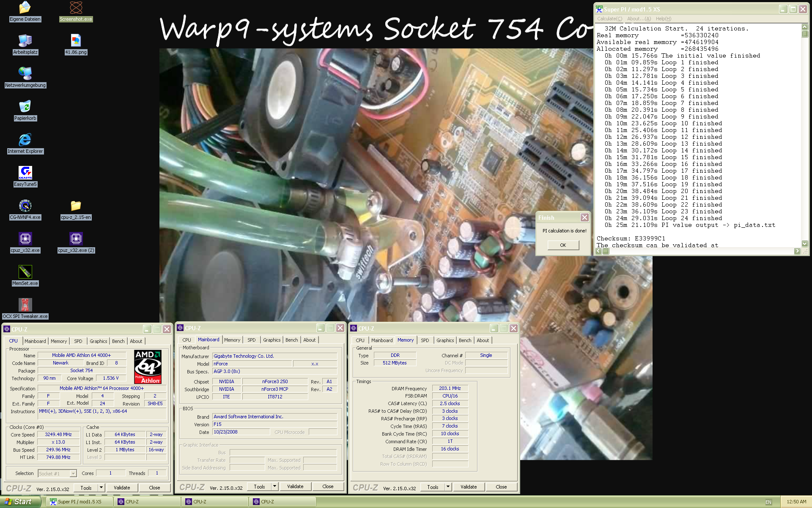This screenshot has width=812, height=508.
Task: Click the DRAM Frequency value 203.1 MHz
Action: [x=450, y=388]
